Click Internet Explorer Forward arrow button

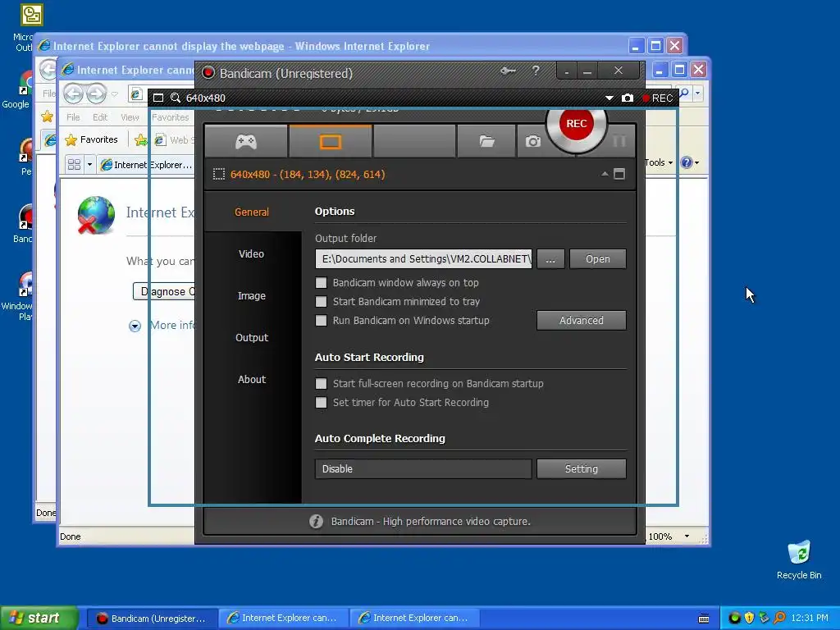click(x=97, y=94)
